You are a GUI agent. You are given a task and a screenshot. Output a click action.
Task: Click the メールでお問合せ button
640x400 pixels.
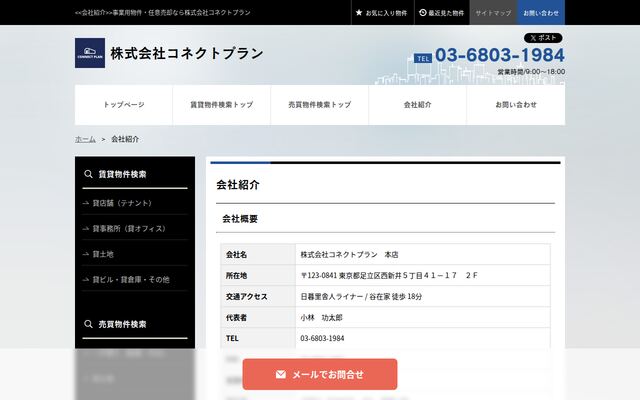click(x=320, y=374)
